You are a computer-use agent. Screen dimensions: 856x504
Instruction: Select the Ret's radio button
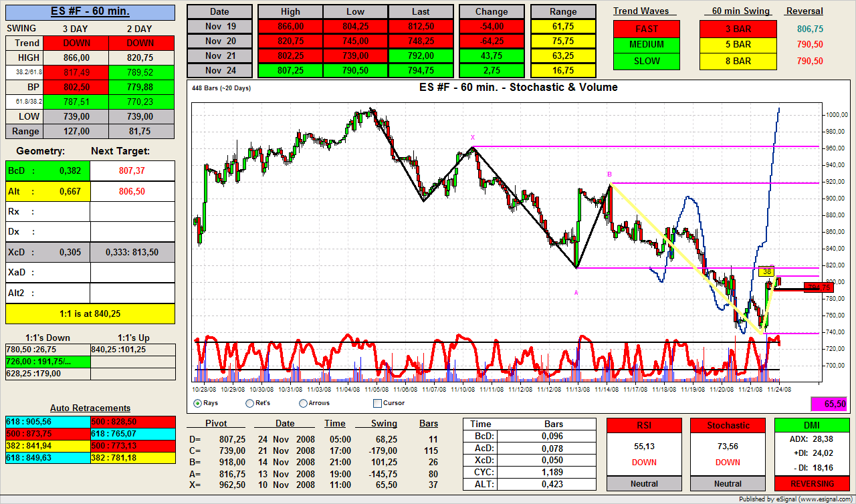coord(250,403)
